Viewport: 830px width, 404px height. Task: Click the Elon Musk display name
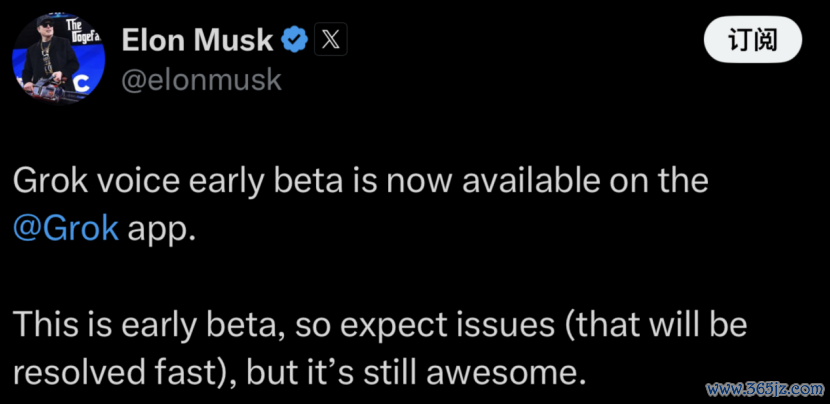click(197, 40)
